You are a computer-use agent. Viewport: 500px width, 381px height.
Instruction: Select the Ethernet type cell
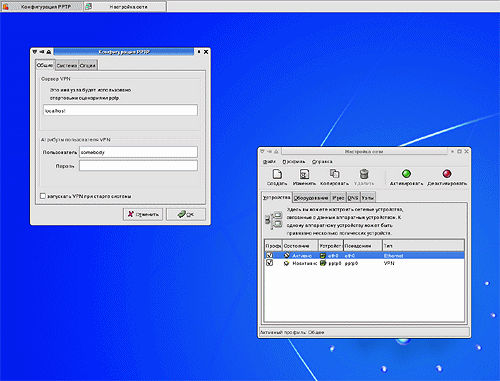(x=393, y=256)
